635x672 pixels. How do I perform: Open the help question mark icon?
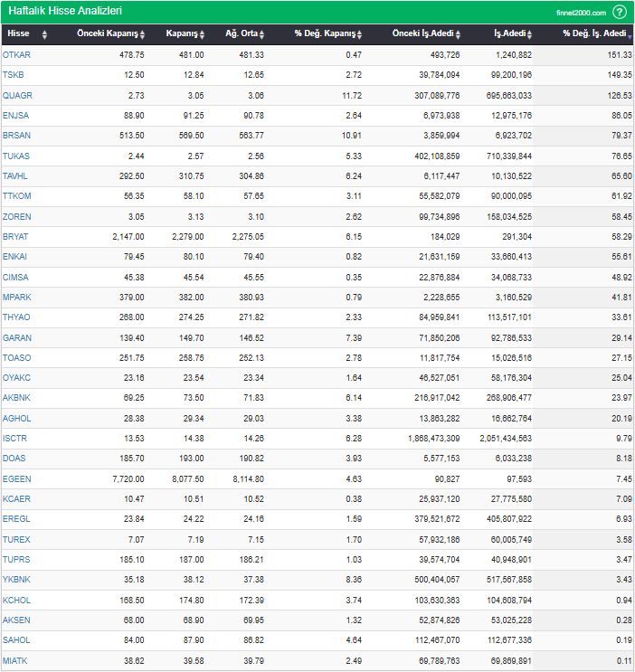[x=620, y=12]
